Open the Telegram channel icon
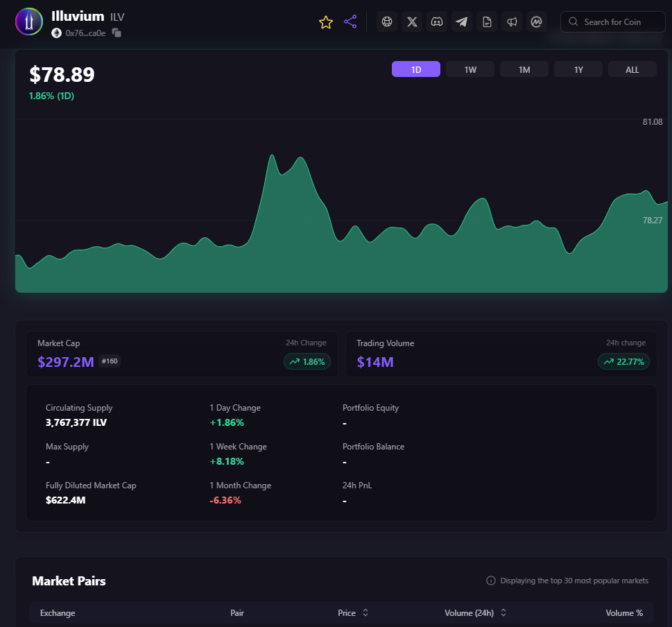The width and height of the screenshot is (672, 627). click(462, 22)
